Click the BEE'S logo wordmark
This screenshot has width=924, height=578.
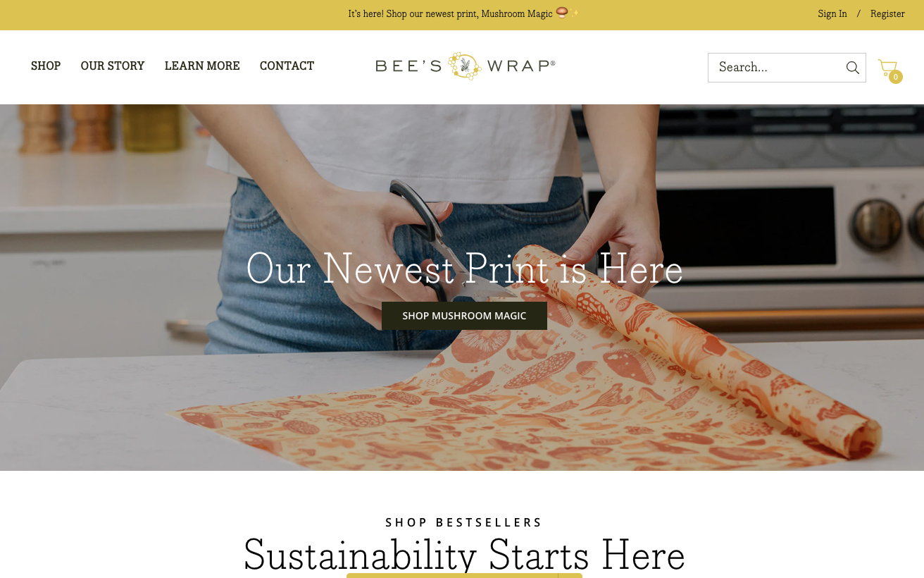pyautogui.click(x=408, y=66)
